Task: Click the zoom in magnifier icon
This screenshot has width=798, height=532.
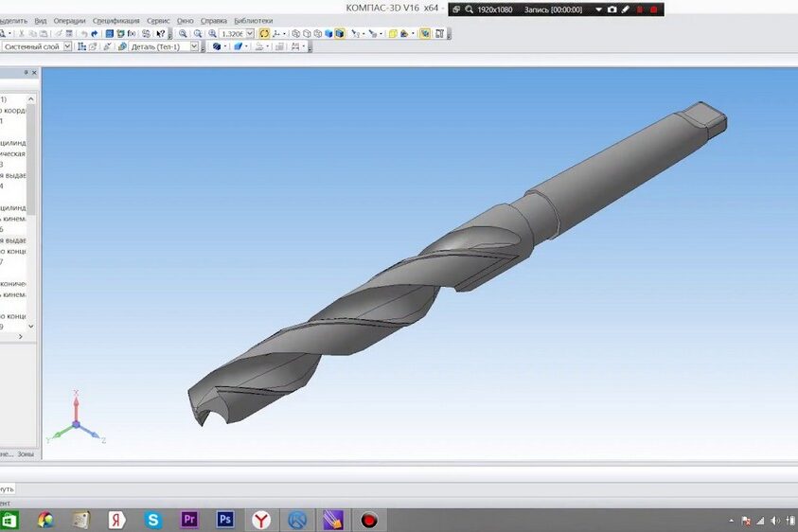Action: [x=183, y=33]
